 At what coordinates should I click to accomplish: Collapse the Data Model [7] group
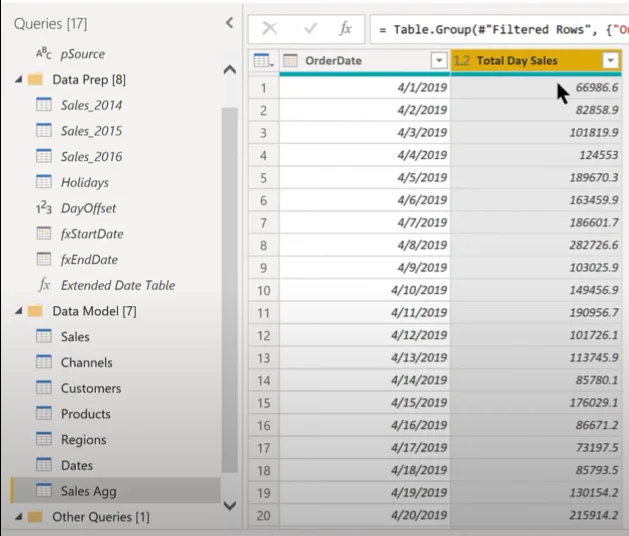[x=18, y=311]
